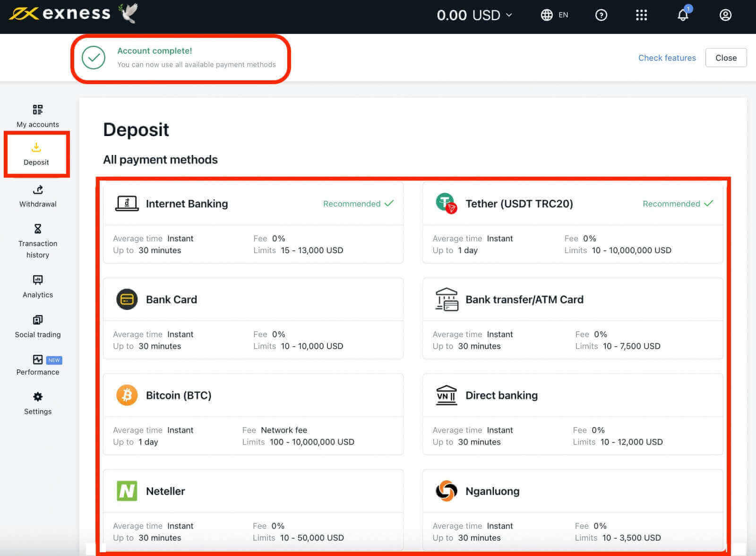This screenshot has width=756, height=556.
Task: Select the Internet Banking payment method card
Action: 253,222
